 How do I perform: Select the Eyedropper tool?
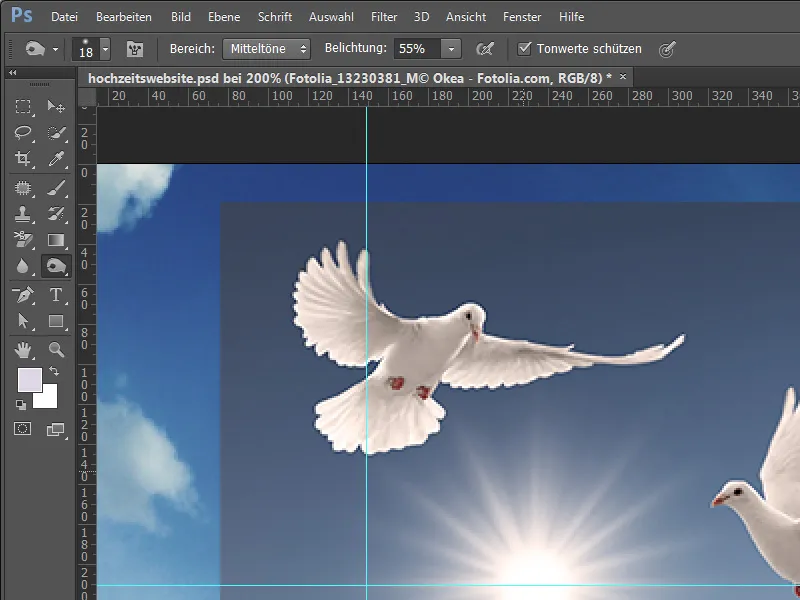click(x=56, y=159)
